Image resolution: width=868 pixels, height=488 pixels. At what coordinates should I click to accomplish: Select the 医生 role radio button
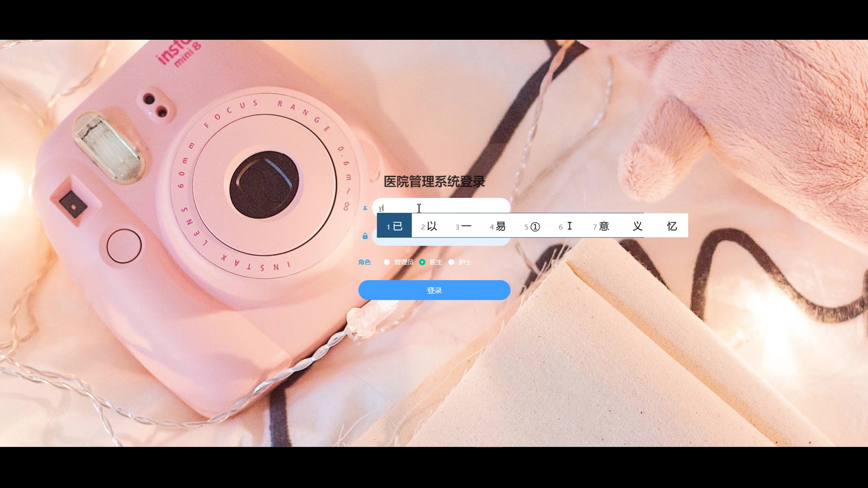pos(422,262)
